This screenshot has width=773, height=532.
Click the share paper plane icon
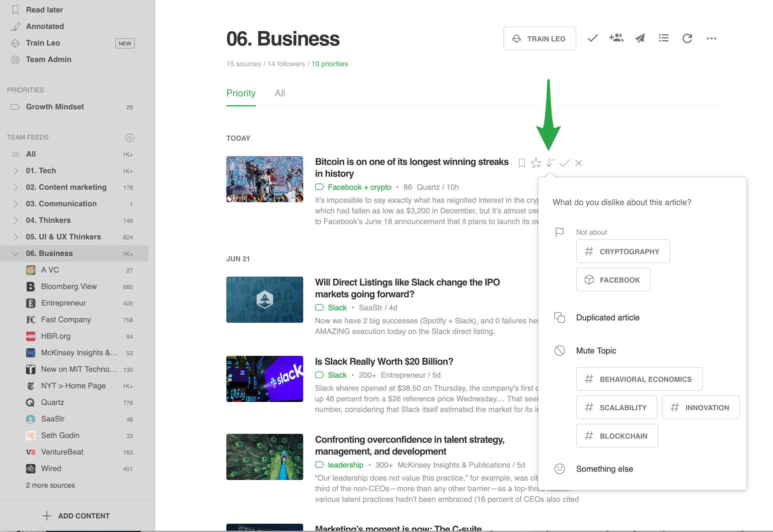pos(640,38)
